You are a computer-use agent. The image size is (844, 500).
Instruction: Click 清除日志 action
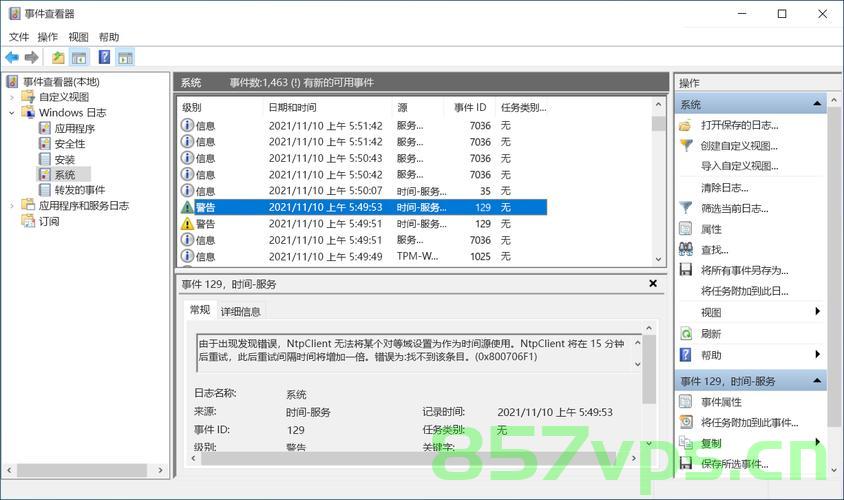pyautogui.click(x=725, y=188)
